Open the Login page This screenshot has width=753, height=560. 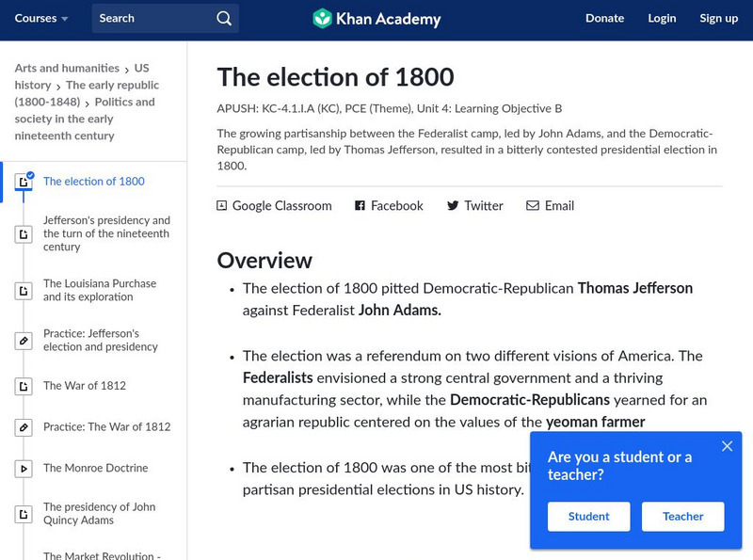[662, 19]
